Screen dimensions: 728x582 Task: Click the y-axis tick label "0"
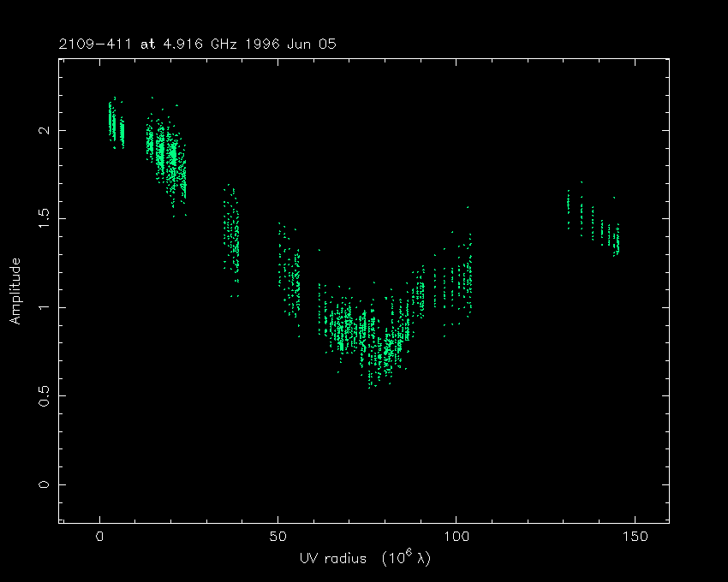41,484
